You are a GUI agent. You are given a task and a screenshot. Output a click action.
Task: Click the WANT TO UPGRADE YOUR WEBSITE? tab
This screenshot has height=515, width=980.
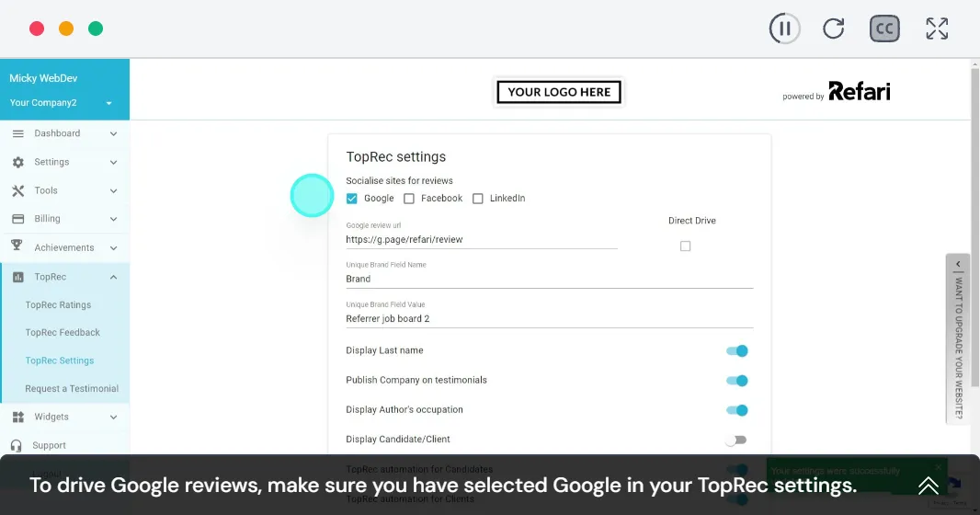(x=958, y=339)
